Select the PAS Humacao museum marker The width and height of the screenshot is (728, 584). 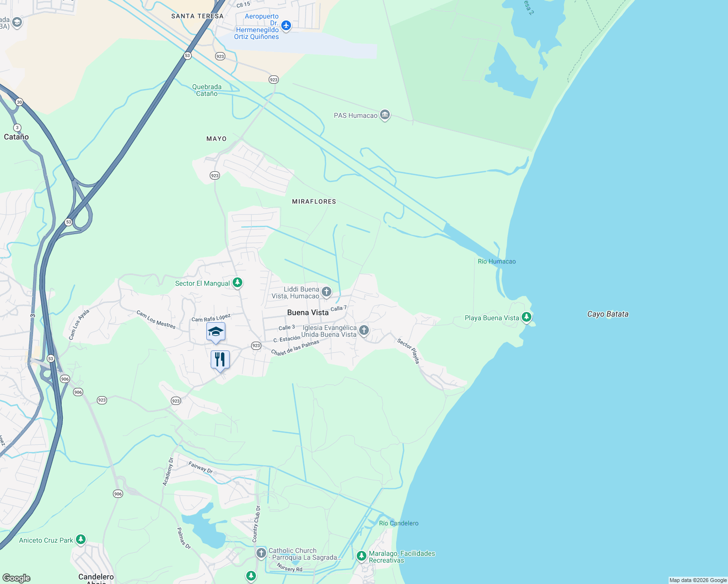385,115
